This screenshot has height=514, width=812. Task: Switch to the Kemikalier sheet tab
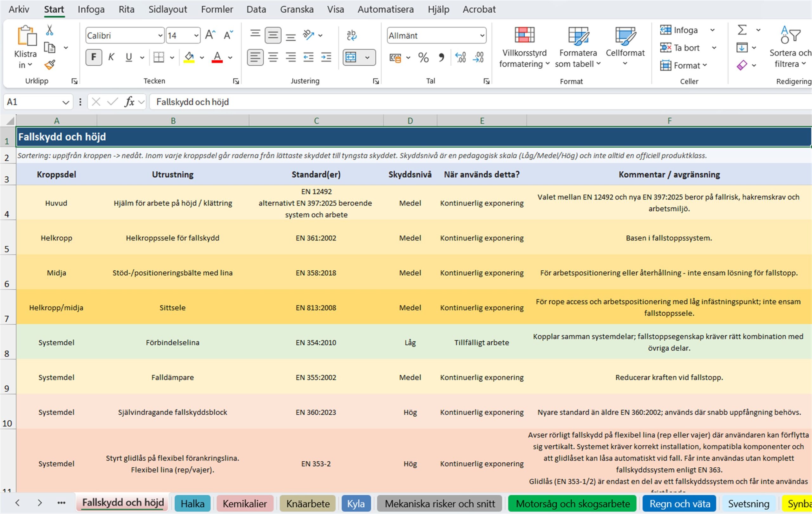[x=245, y=504]
